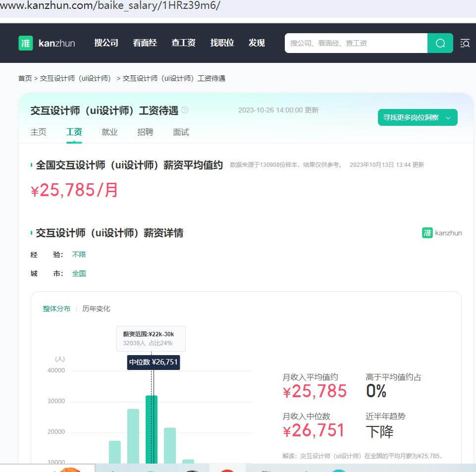Choose 不限 experience filter
476x472 pixels.
click(79, 255)
